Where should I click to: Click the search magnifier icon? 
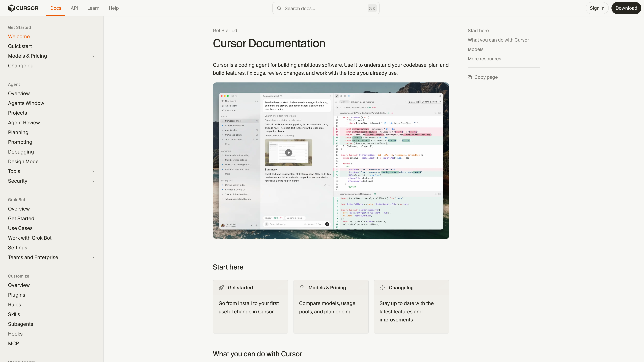(x=279, y=8)
